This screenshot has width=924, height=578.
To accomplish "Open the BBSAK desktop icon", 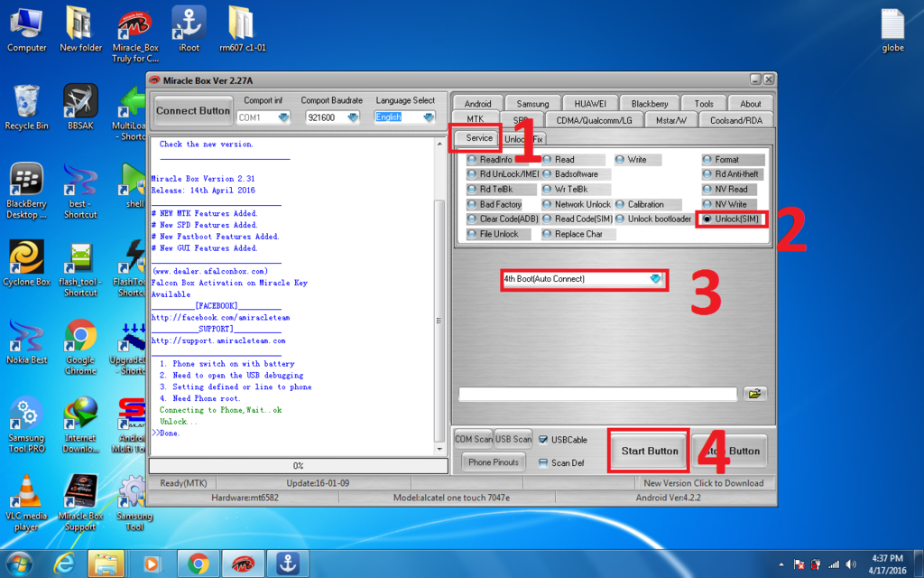I will [79, 101].
